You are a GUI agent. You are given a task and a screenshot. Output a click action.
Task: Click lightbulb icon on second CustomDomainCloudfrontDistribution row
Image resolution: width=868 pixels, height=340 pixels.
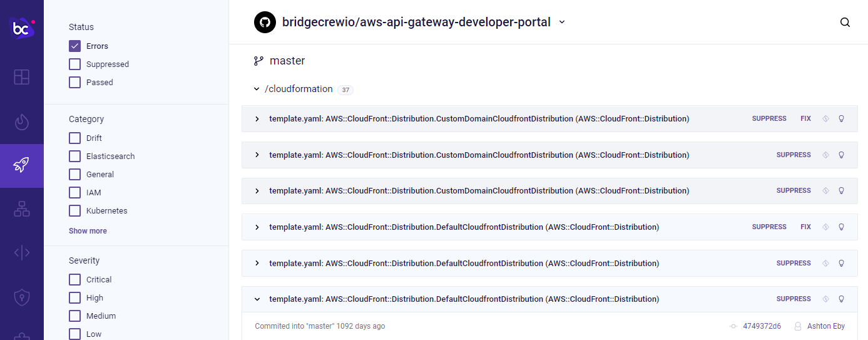[841, 155]
